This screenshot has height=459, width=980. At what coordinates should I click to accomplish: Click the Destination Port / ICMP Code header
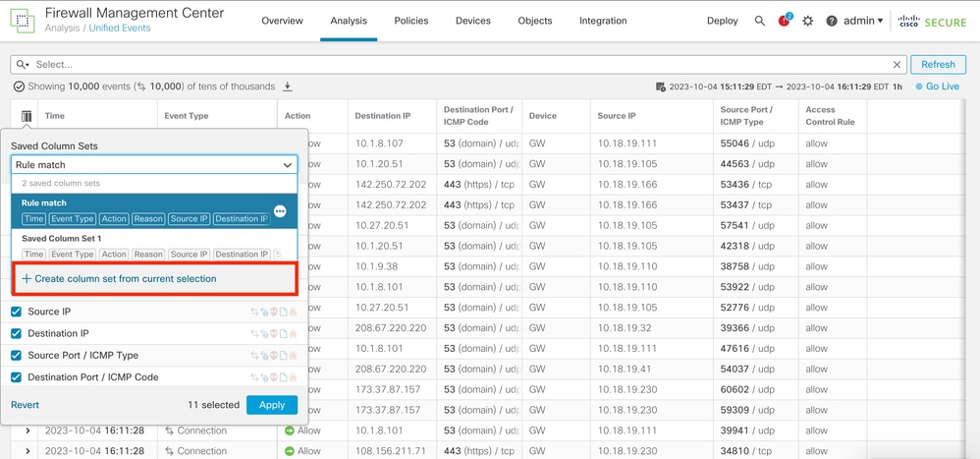[478, 116]
